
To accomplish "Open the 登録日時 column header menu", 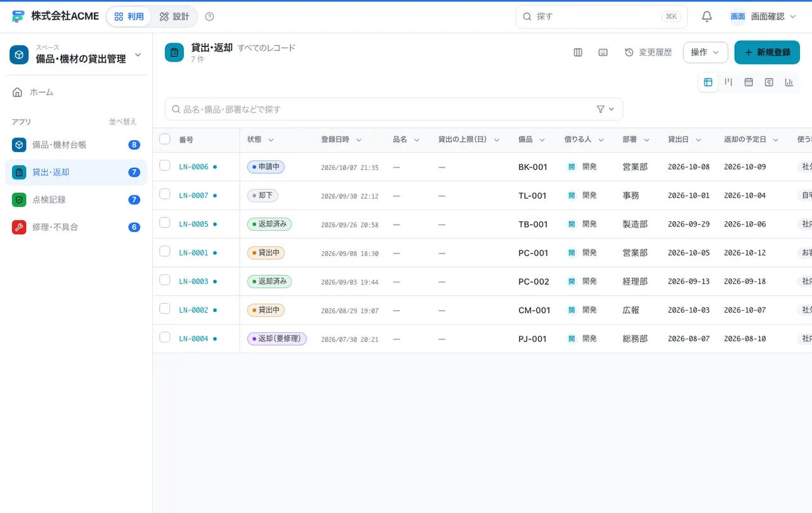I will point(358,140).
